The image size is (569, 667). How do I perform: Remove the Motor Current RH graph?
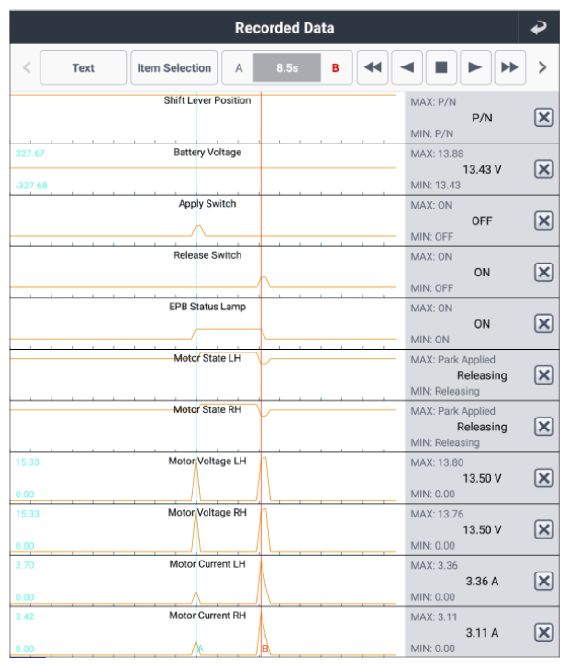pyautogui.click(x=543, y=633)
